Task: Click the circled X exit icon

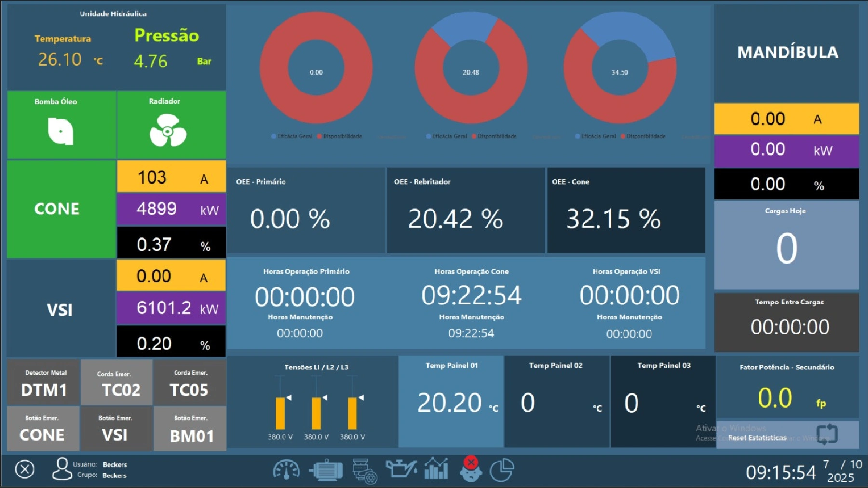Action: click(25, 469)
